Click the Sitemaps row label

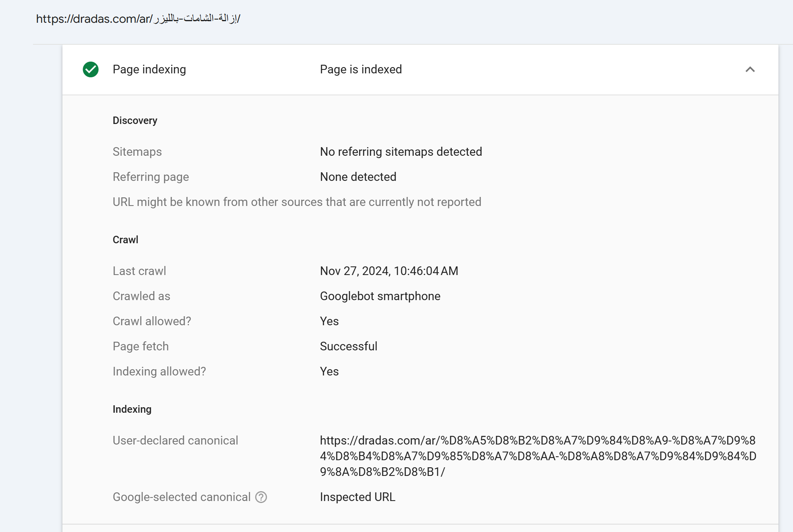pyautogui.click(x=137, y=152)
